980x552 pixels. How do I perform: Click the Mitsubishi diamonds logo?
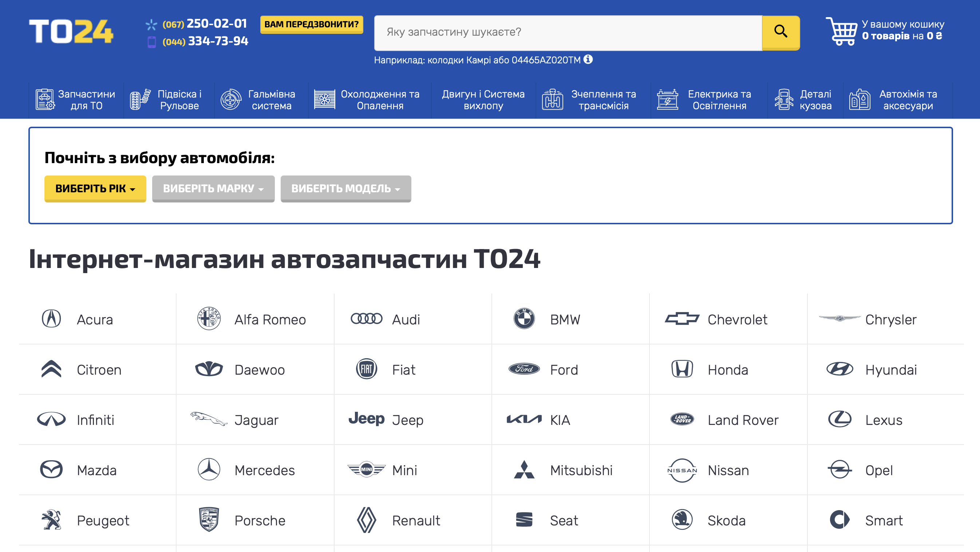point(524,469)
